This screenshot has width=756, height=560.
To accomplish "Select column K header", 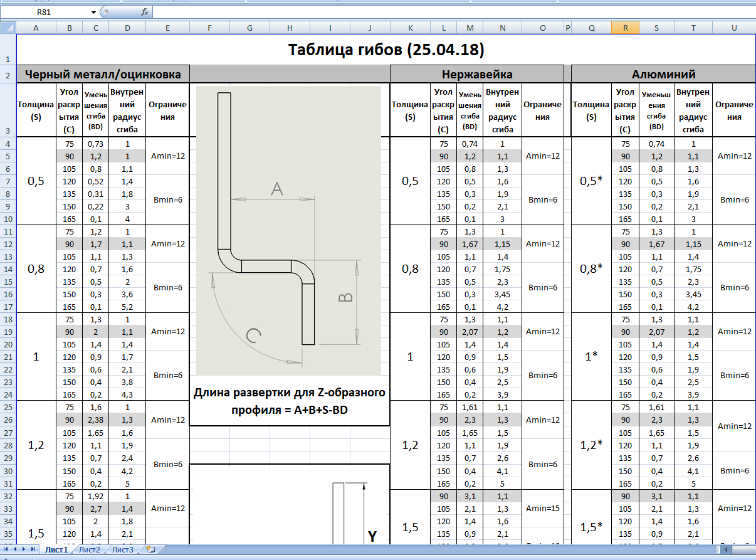I will coord(410,28).
